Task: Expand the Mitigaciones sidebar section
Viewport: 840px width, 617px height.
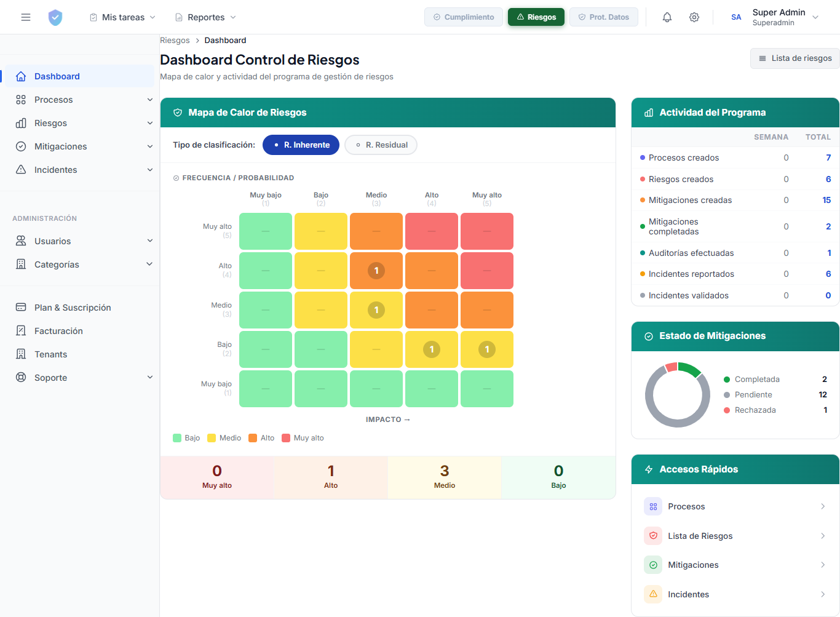Action: point(61,146)
